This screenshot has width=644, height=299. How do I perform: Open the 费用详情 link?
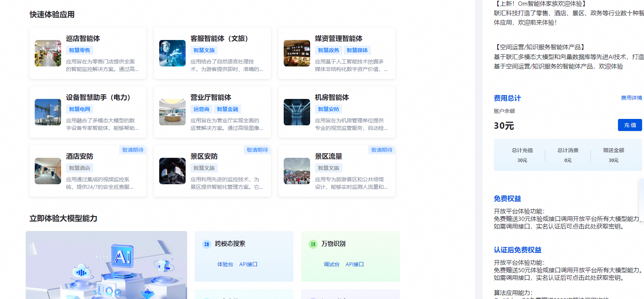pos(632,98)
